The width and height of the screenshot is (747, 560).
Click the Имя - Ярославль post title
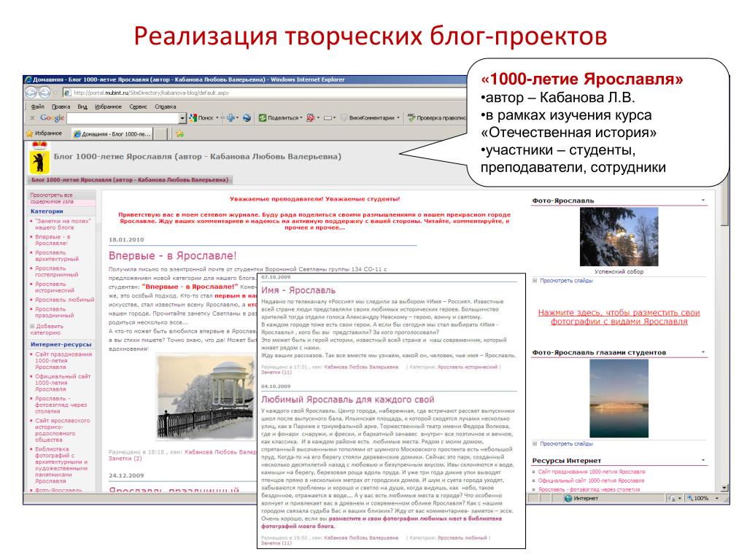pyautogui.click(x=298, y=290)
